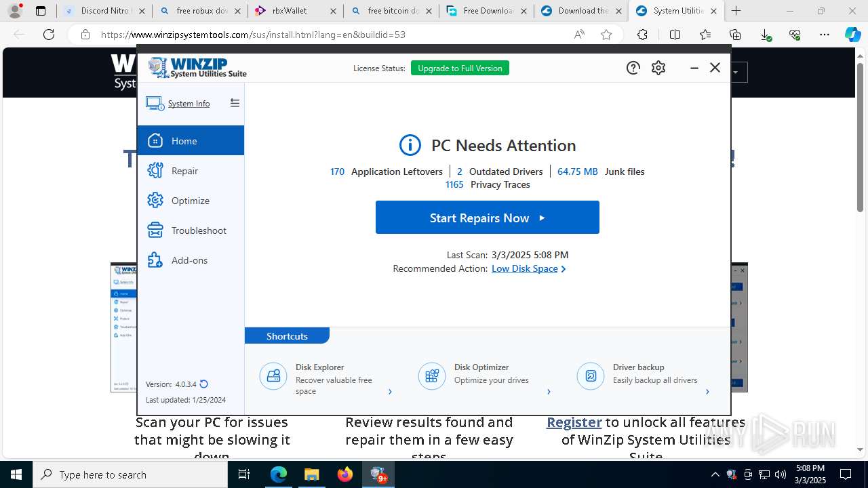Open Driver backup shortcut icon
The height and width of the screenshot is (488, 868).
pyautogui.click(x=591, y=375)
